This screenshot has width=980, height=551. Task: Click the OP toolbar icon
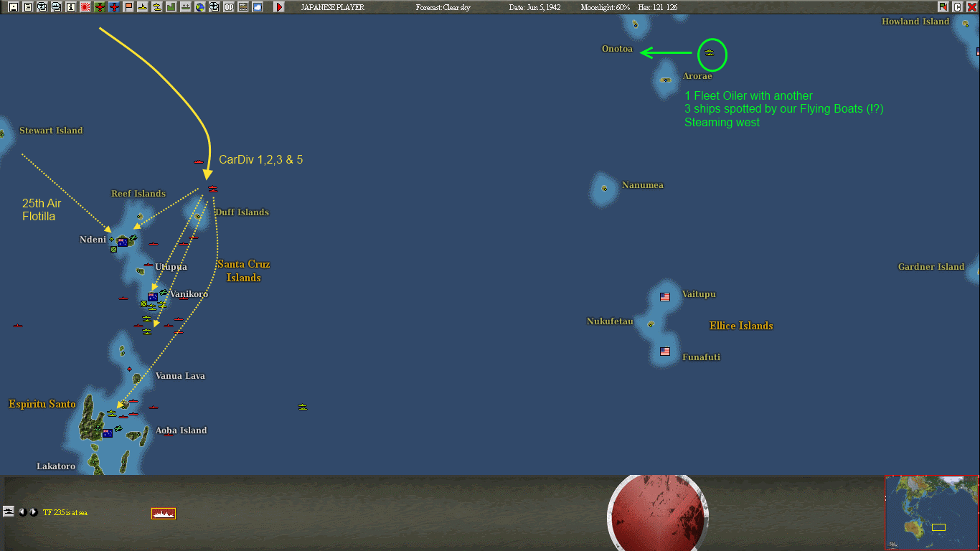[x=228, y=6]
